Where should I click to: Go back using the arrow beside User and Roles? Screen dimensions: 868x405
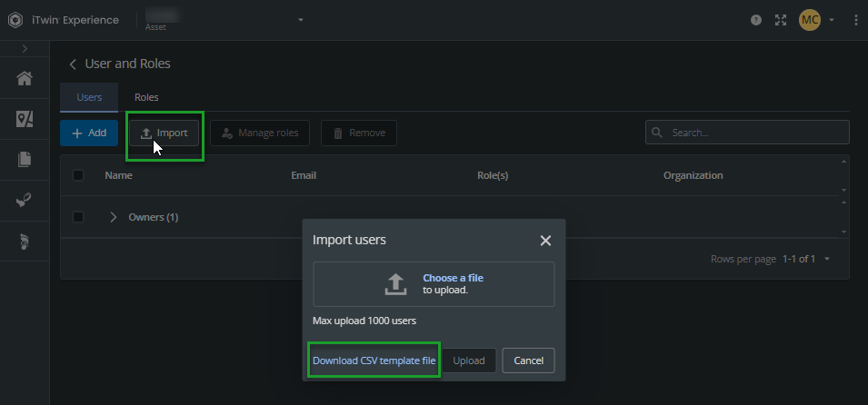[x=73, y=64]
